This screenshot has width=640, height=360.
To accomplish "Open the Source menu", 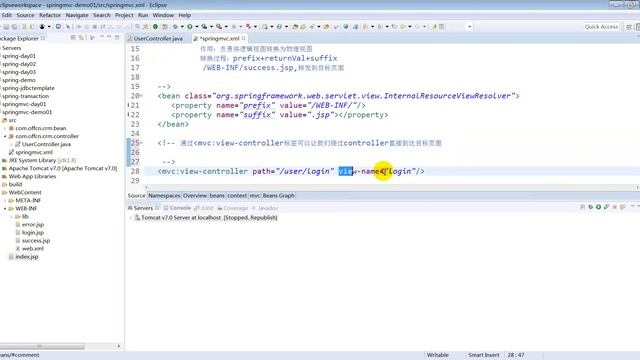I will [x=25, y=15].
